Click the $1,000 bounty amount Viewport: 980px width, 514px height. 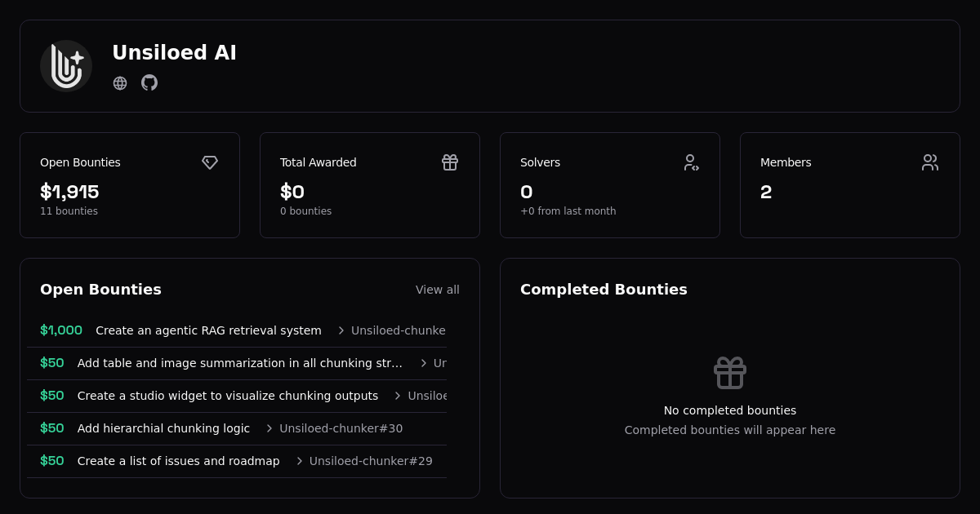(61, 330)
